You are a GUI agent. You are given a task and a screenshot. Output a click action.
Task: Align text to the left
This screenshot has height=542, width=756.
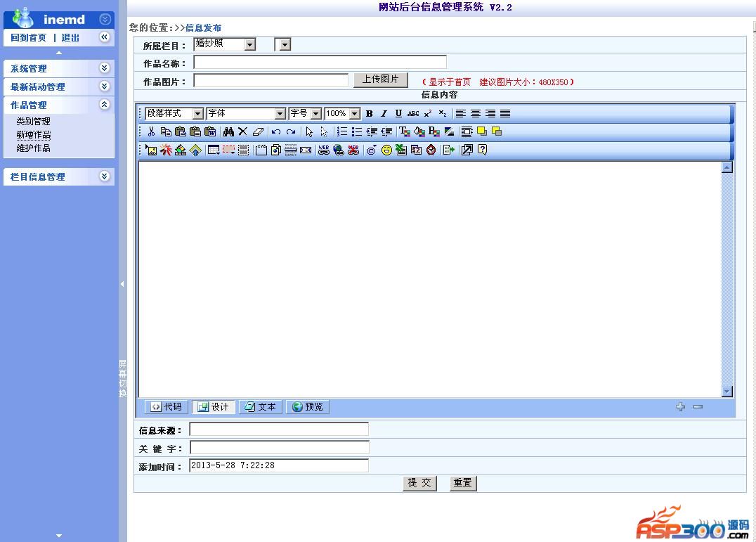tap(461, 113)
